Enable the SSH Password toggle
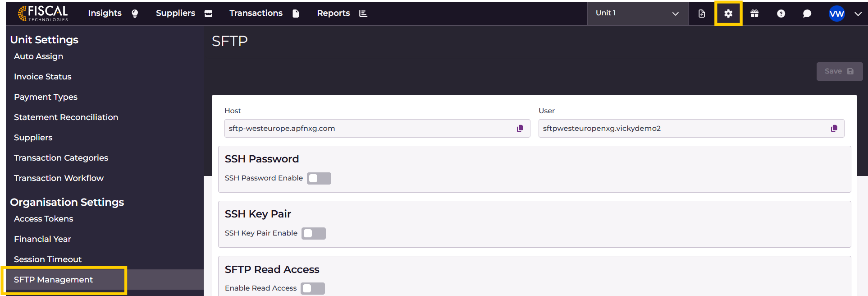The height and width of the screenshot is (296, 868). [x=319, y=179]
